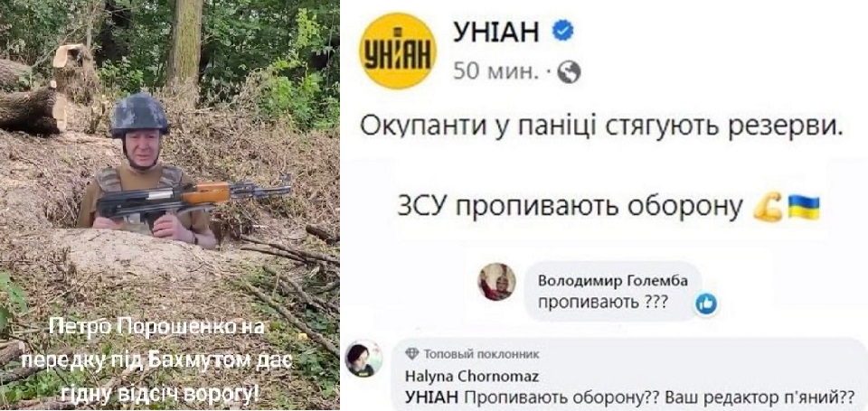This screenshot has height=411, width=868.
Task: Click the ЗСУ пропивають оборону headline
Action: point(571,208)
